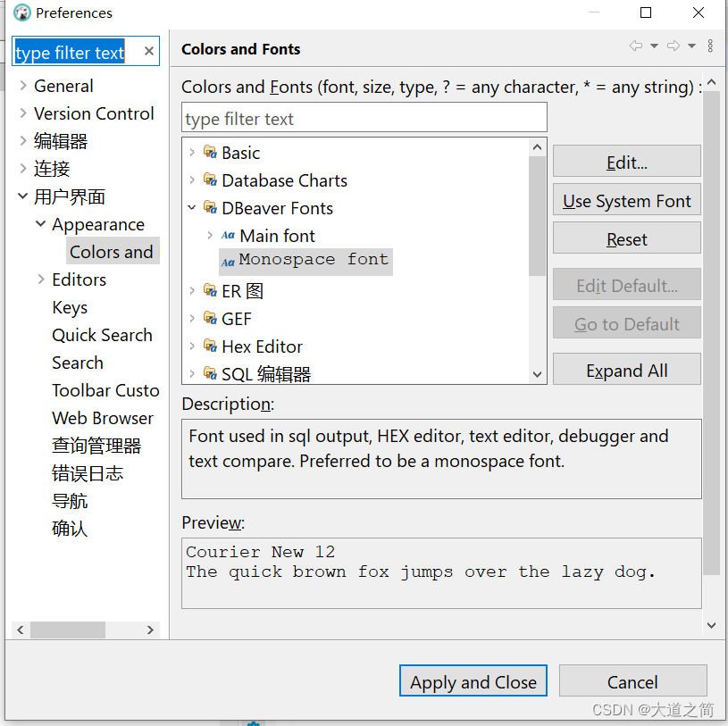Clear the sidebar filter text with X

point(148,51)
